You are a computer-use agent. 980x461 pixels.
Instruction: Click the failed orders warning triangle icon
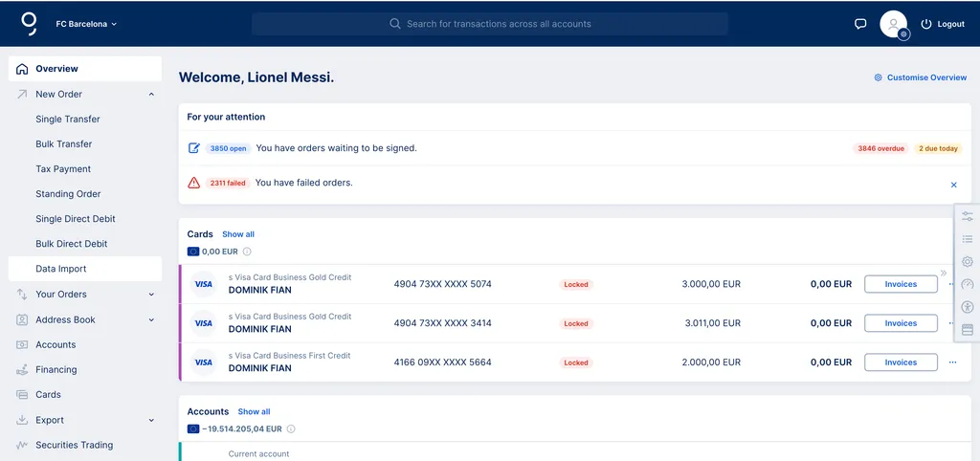pyautogui.click(x=193, y=183)
